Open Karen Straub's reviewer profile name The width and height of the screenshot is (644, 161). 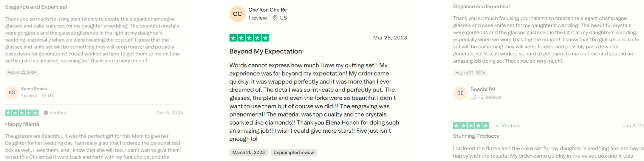[34, 89]
